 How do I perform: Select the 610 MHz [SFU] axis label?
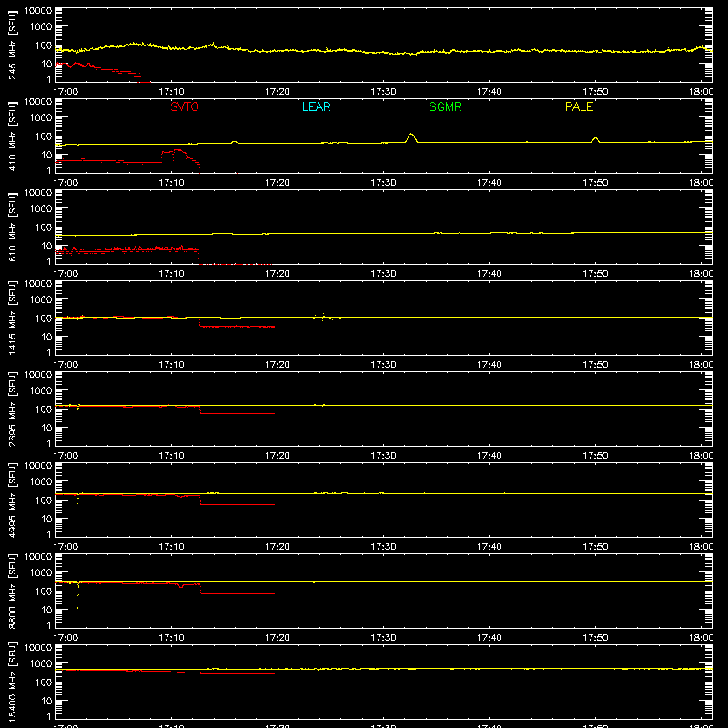click(x=13, y=227)
